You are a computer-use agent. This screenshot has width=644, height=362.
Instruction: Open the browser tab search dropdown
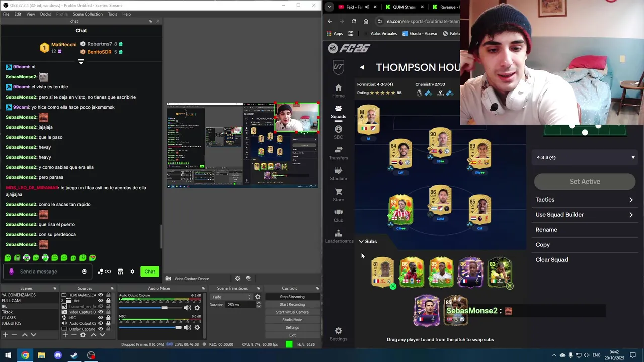[329, 7]
